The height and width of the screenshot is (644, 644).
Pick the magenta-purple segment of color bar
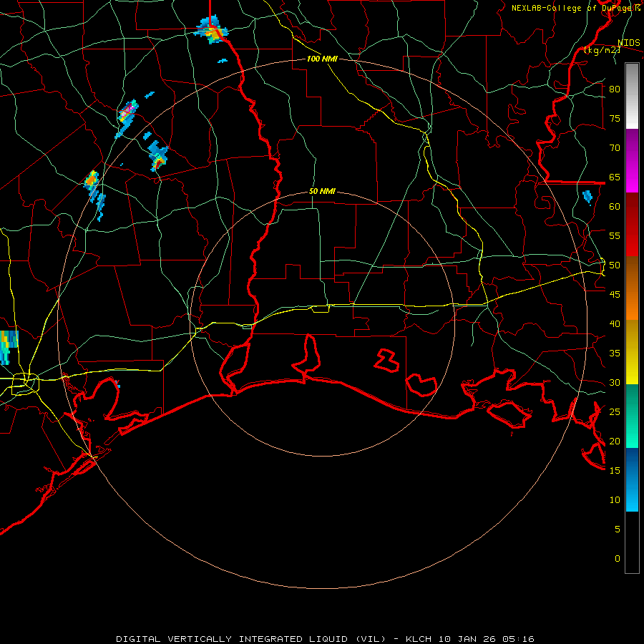pyautogui.click(x=632, y=161)
